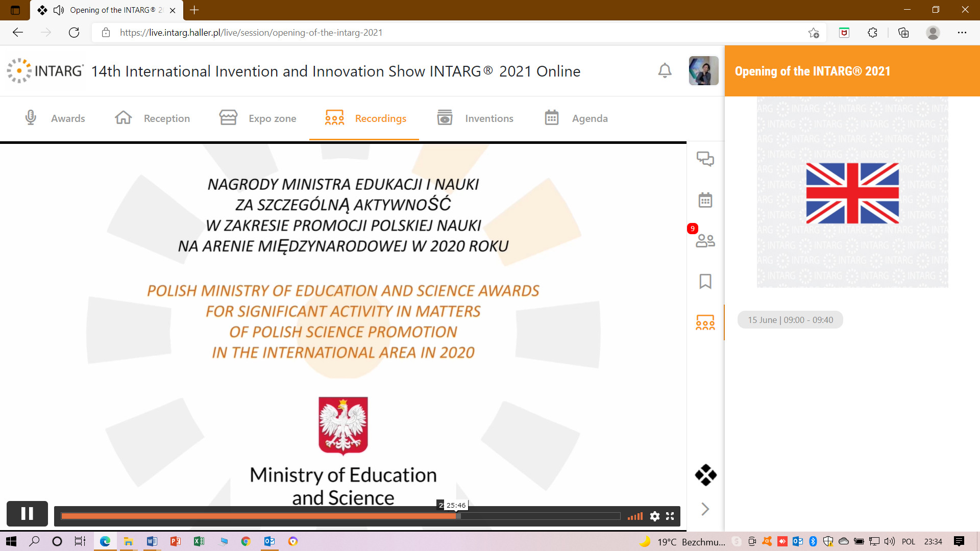This screenshot has width=980, height=551.
Task: Click the INTARG logo
Action: pos(45,70)
